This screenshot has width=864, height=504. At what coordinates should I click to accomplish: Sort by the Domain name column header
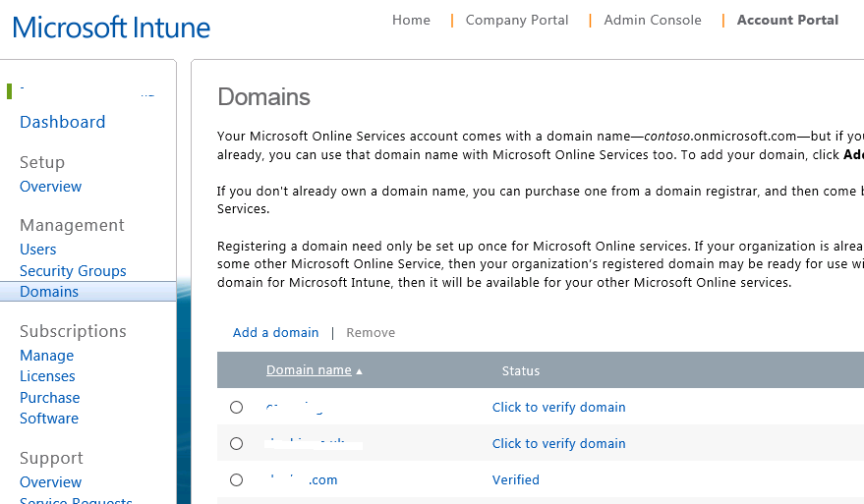(308, 370)
